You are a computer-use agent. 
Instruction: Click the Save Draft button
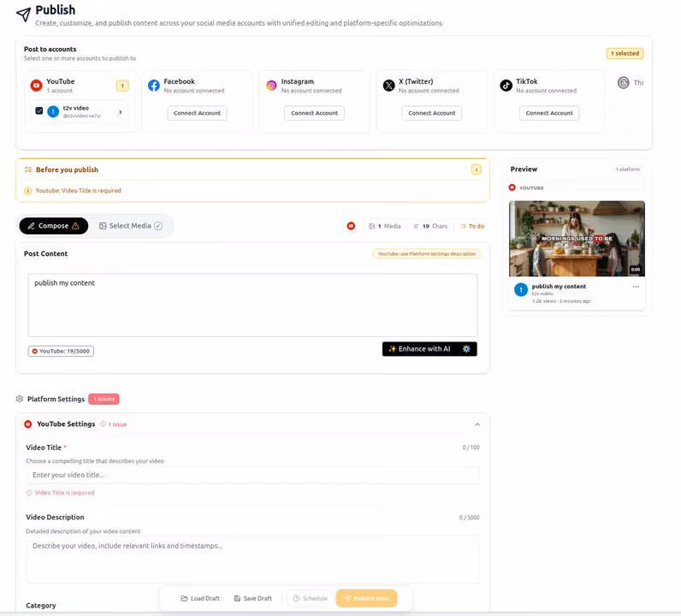[x=252, y=599]
